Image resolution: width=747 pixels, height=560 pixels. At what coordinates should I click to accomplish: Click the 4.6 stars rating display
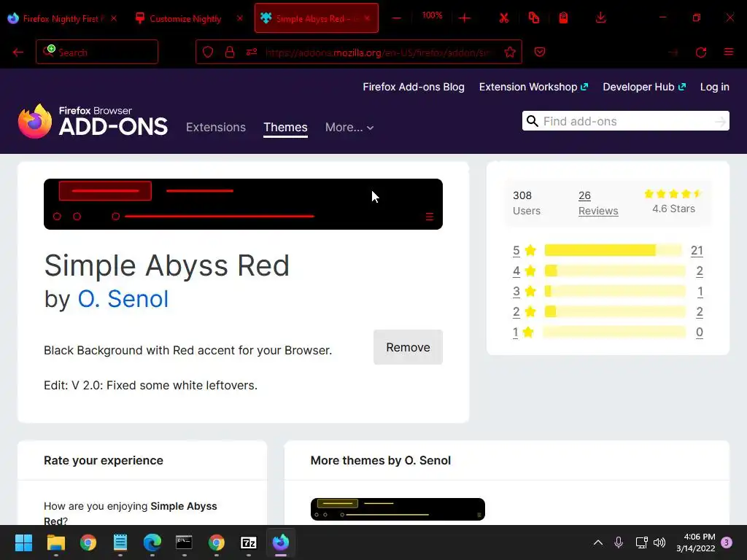[673, 201]
